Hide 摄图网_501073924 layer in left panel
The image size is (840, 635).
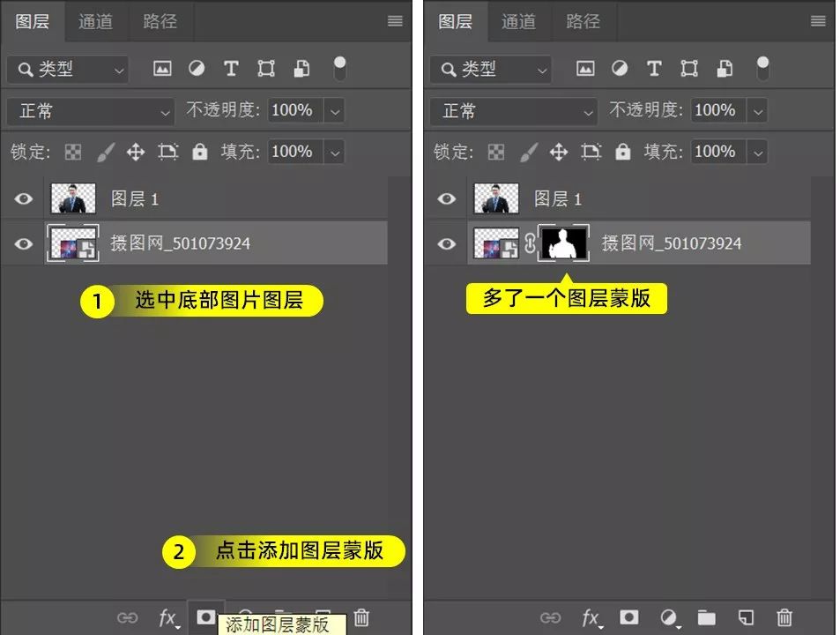pos(24,243)
